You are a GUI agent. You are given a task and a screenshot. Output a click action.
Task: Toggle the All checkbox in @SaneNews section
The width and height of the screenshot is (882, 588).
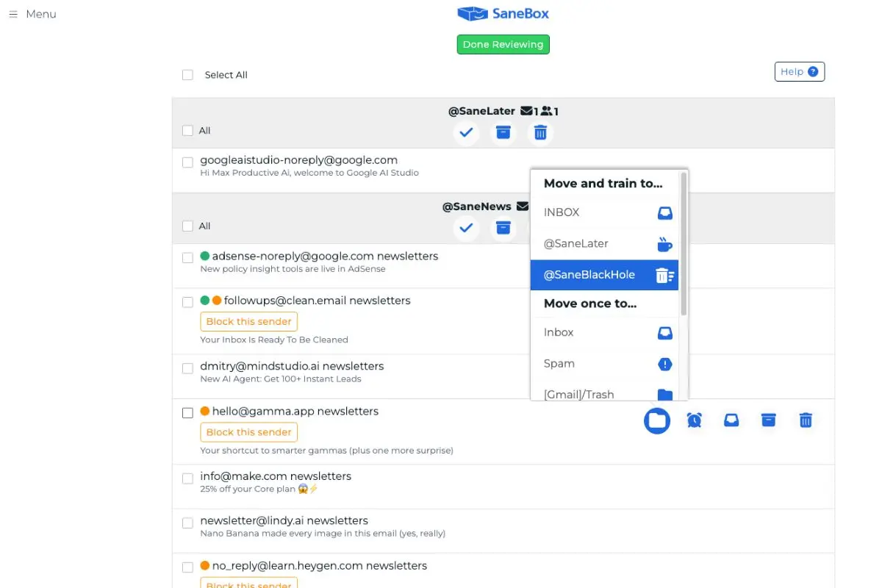click(188, 226)
